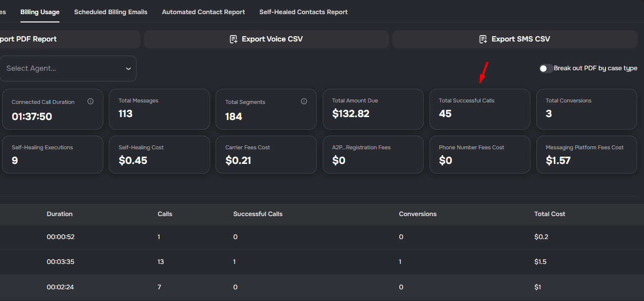The image size is (644, 301).
Task: Select the Total Conversions card
Action: click(x=586, y=109)
